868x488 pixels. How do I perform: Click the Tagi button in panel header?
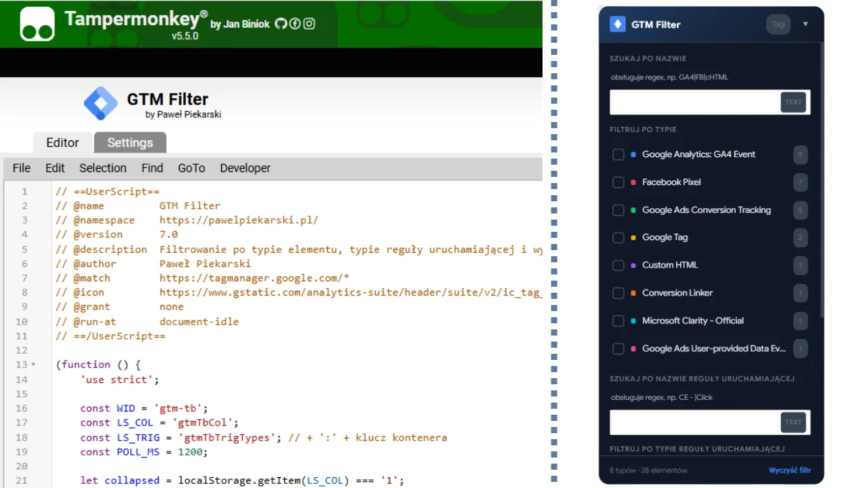778,24
